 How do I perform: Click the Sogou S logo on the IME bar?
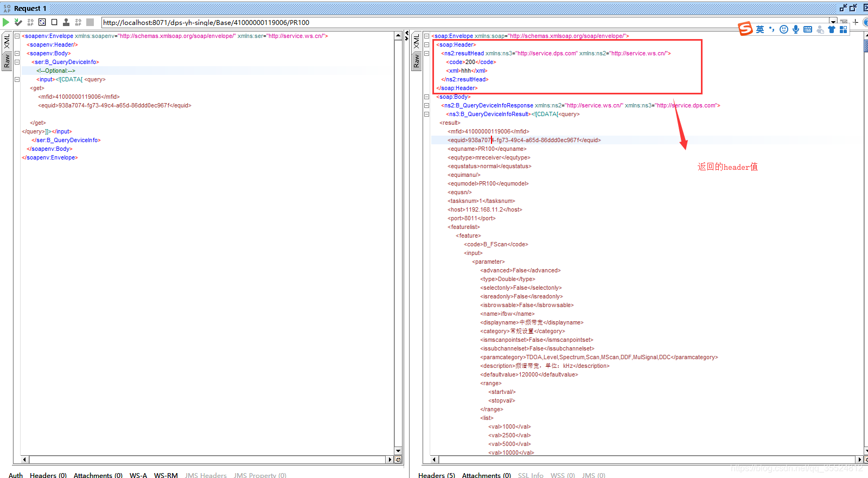(x=745, y=29)
